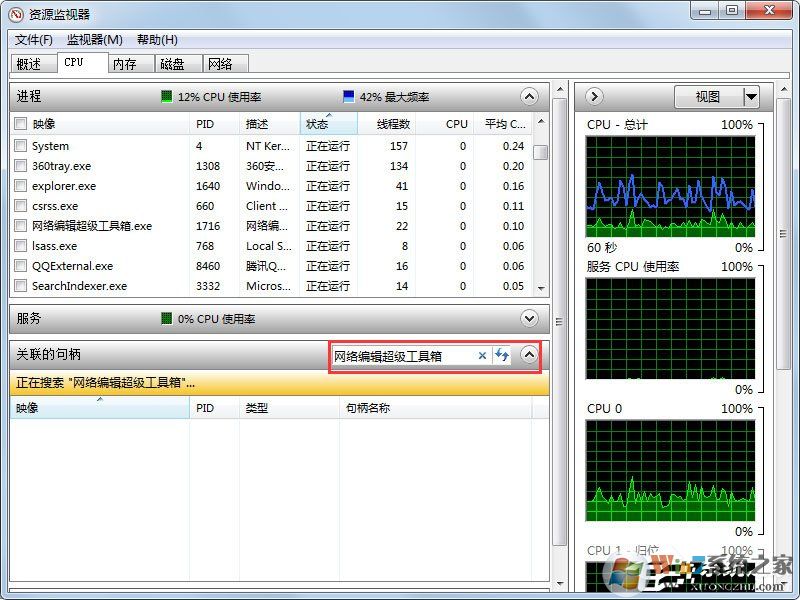The width and height of the screenshot is (800, 600).
Task: Check the explorer.exe process checkbox
Action: click(x=20, y=186)
